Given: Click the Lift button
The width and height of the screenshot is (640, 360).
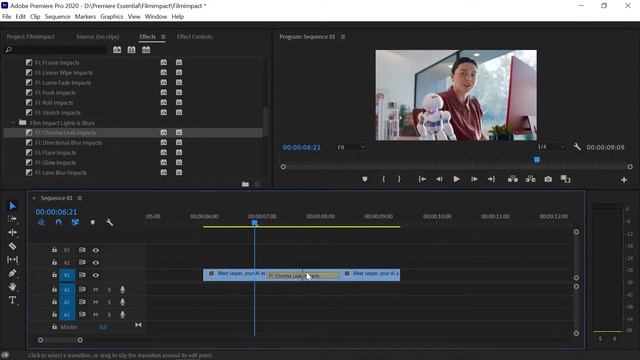Looking at the screenshot, I should [513, 179].
